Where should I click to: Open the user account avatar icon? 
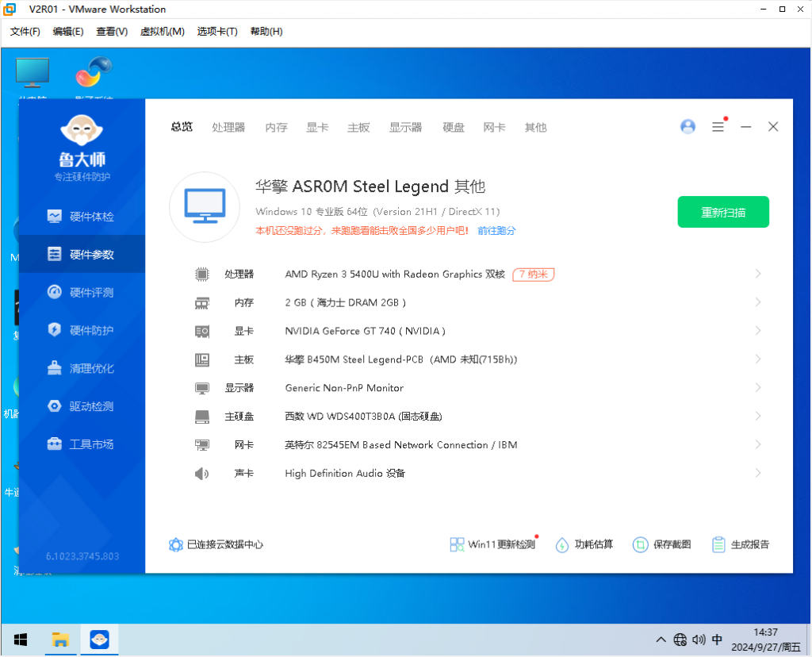(x=688, y=126)
